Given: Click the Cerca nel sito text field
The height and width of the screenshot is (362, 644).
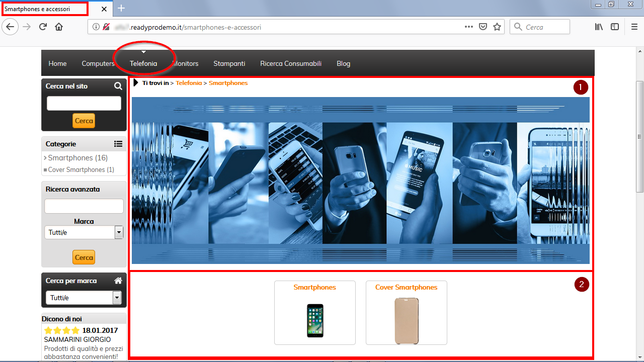Looking at the screenshot, I should [x=84, y=103].
